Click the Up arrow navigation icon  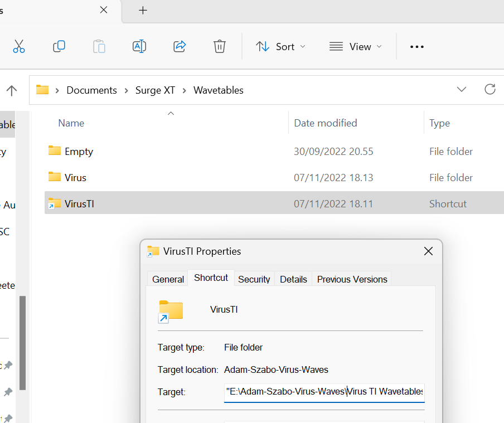pyautogui.click(x=12, y=90)
